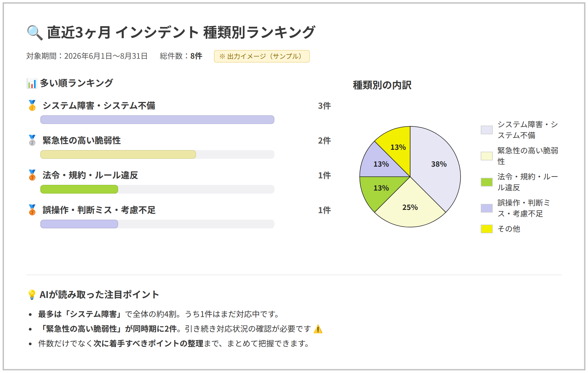Click the 3件 count for システム障害
Image resolution: width=588 pixels, height=373 pixels.
324,106
